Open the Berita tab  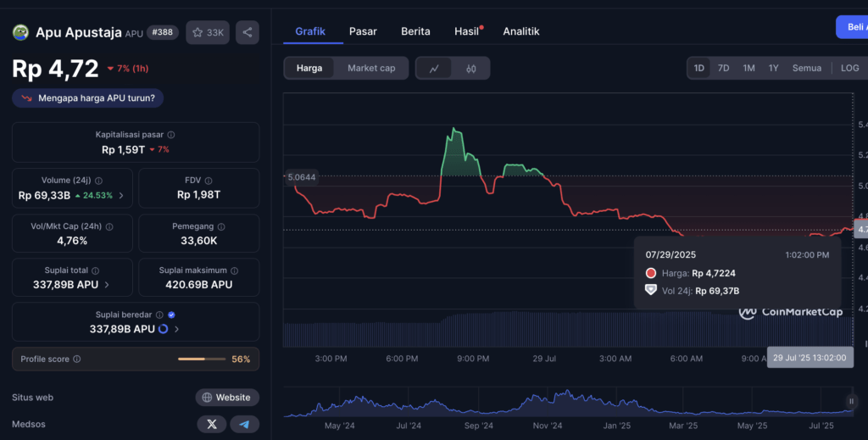tap(415, 31)
